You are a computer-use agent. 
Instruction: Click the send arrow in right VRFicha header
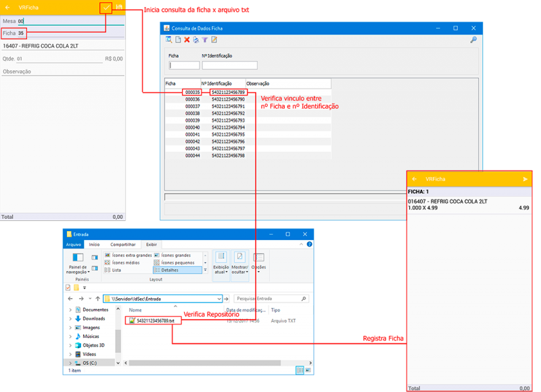(525, 179)
